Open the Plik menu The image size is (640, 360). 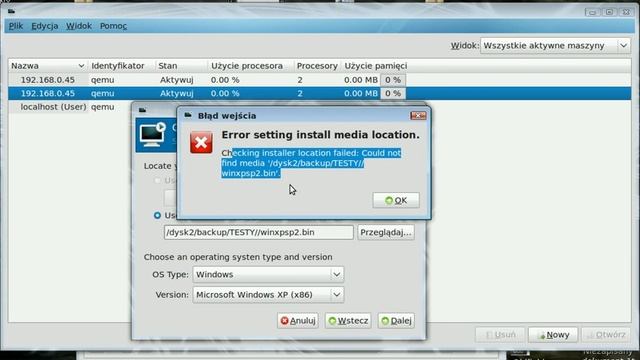click(16, 26)
